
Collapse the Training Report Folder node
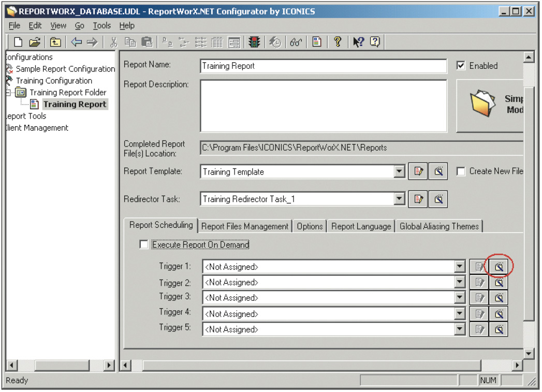[8, 92]
